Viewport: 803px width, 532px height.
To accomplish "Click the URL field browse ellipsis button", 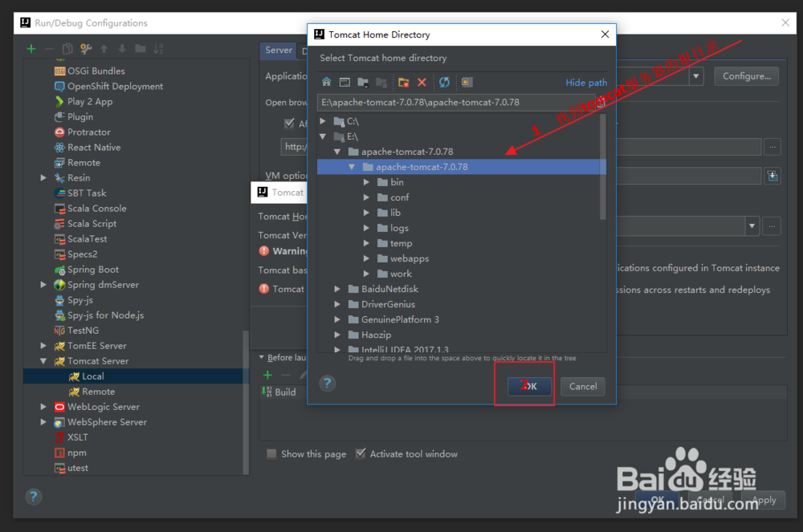I will [x=772, y=148].
